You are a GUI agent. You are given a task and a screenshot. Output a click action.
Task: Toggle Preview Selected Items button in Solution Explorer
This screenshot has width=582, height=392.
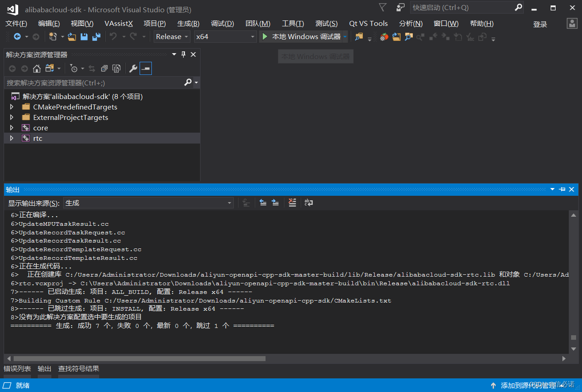coord(145,69)
